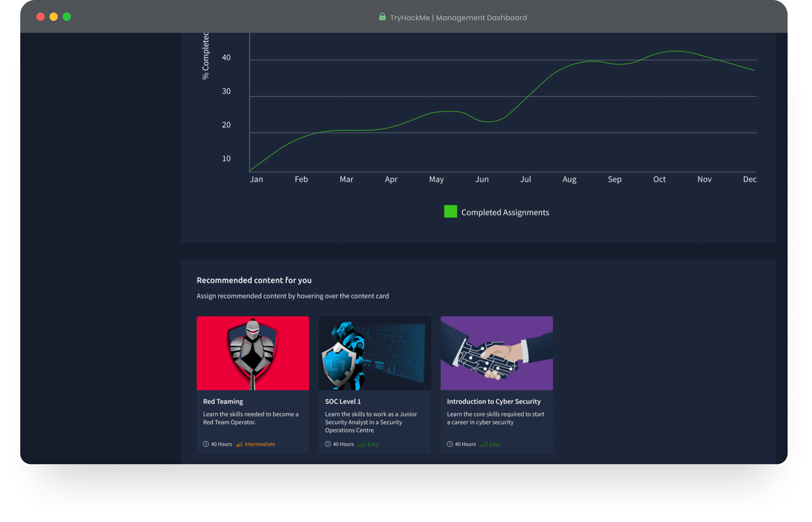Click the Nov label on chart axis
The image size is (812, 522).
coord(705,179)
